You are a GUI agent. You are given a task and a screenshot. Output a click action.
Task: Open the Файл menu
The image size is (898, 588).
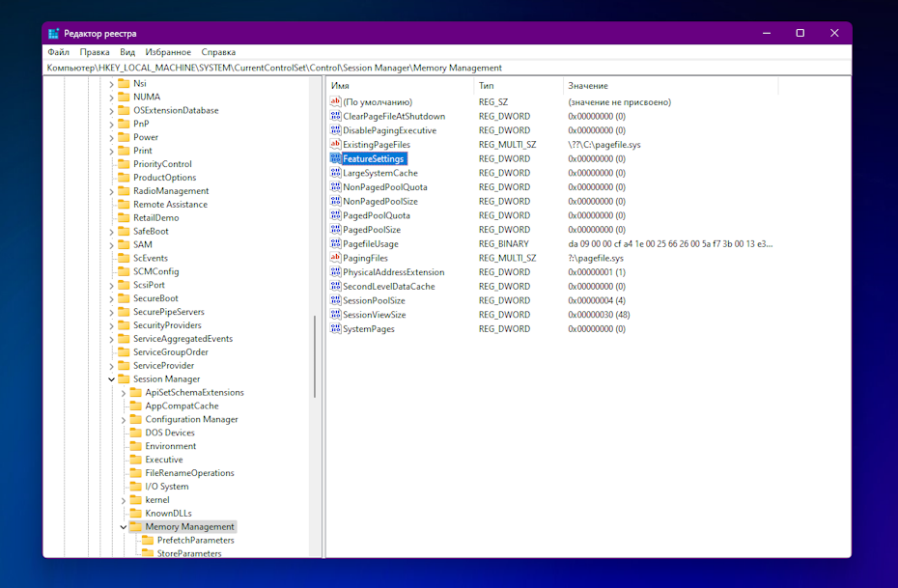(x=58, y=52)
